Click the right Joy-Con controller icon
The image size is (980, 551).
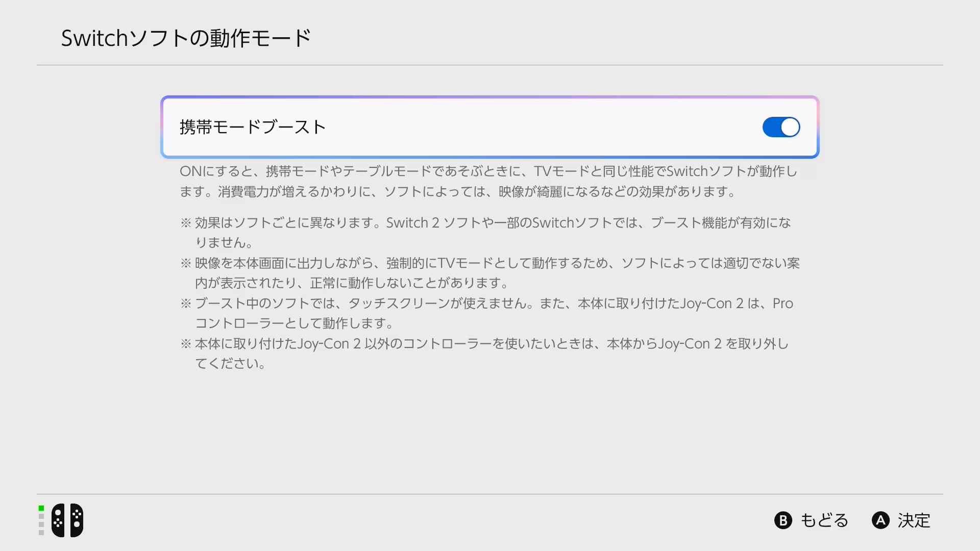[77, 520]
